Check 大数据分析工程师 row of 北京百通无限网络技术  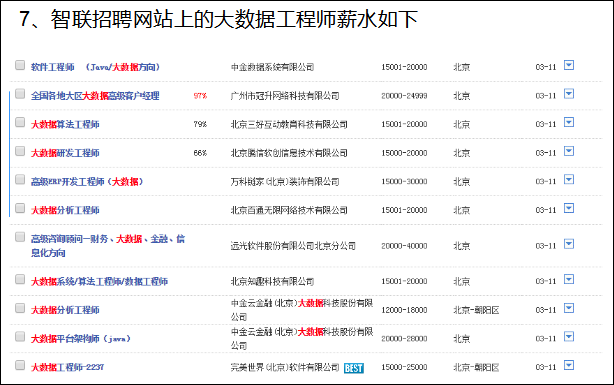click(20, 208)
